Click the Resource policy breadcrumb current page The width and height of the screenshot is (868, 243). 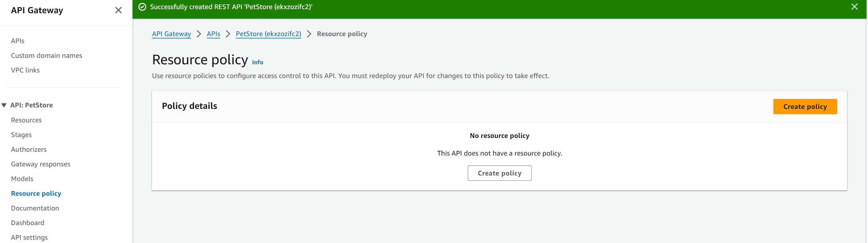pyautogui.click(x=342, y=34)
